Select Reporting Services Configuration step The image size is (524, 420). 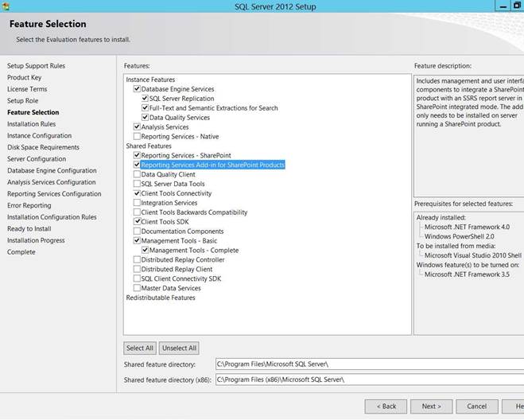[54, 194]
